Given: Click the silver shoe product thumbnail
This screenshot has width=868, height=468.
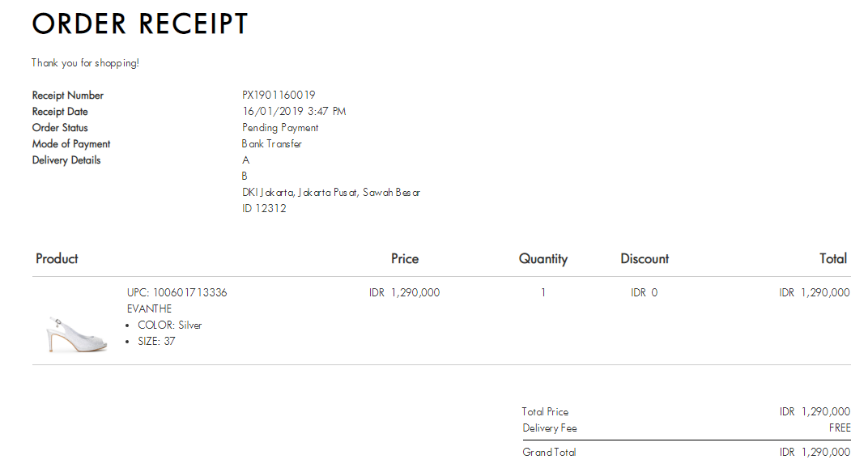Looking at the screenshot, I should [x=76, y=334].
